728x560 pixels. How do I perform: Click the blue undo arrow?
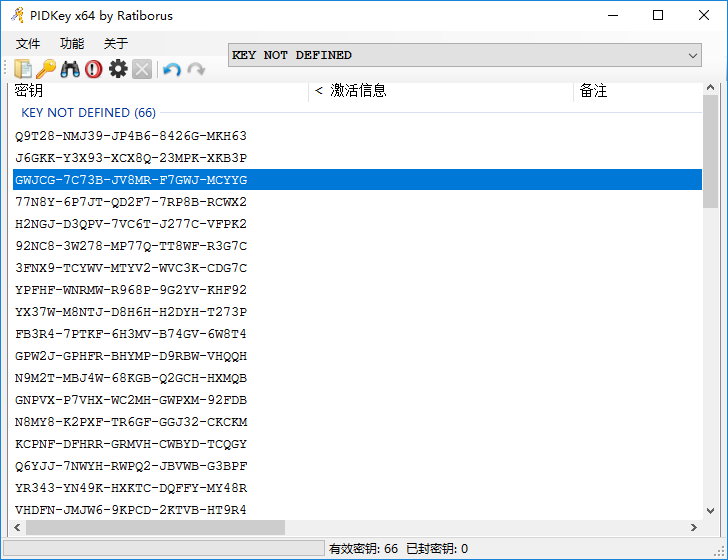[172, 70]
